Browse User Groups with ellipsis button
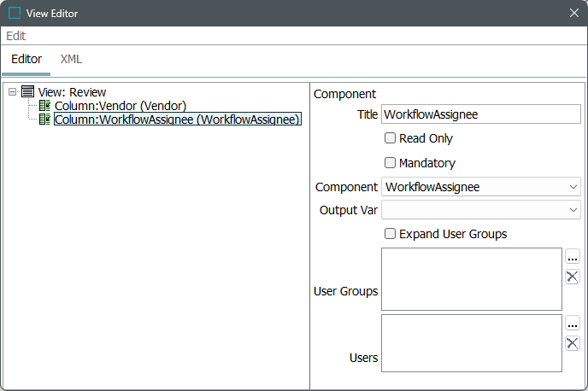 tap(573, 257)
